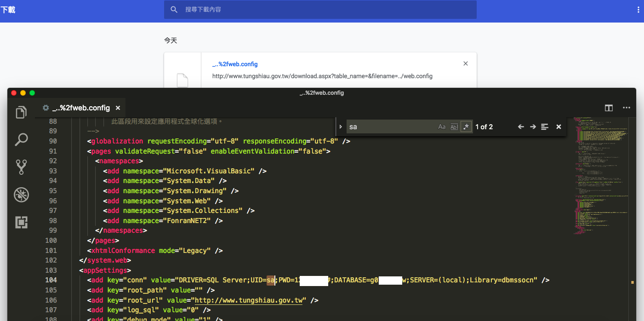The width and height of the screenshot is (644, 321).
Task: Click the 'pages' tag on line 91
Action: click(101, 151)
